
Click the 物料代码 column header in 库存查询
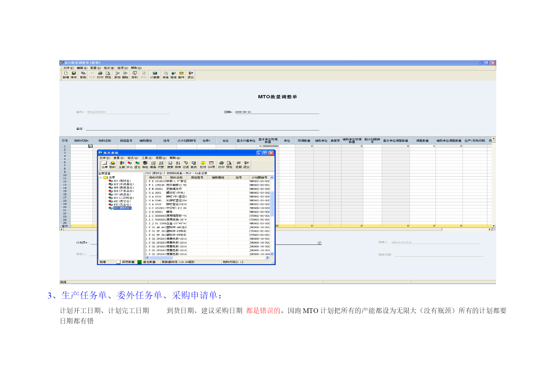pos(155,178)
